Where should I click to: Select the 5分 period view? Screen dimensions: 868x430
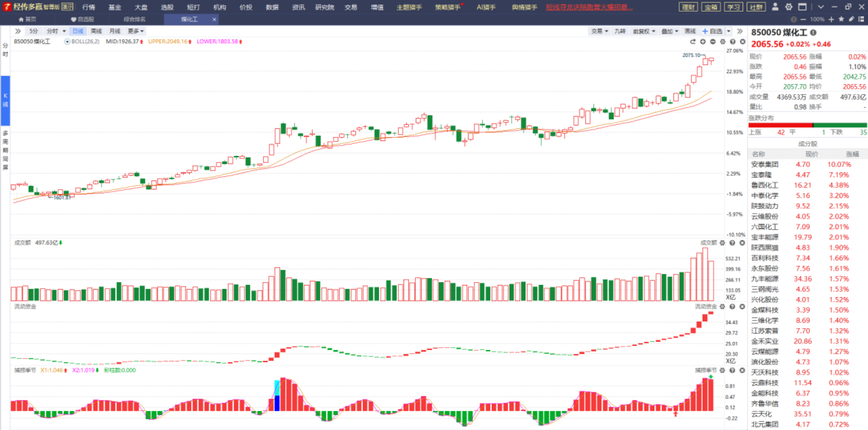(34, 31)
